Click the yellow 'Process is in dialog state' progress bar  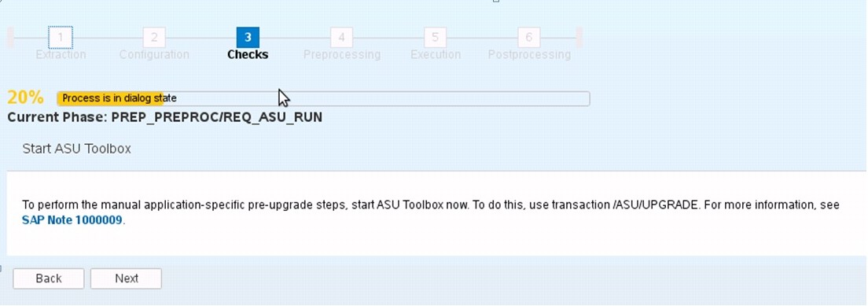[x=323, y=98]
